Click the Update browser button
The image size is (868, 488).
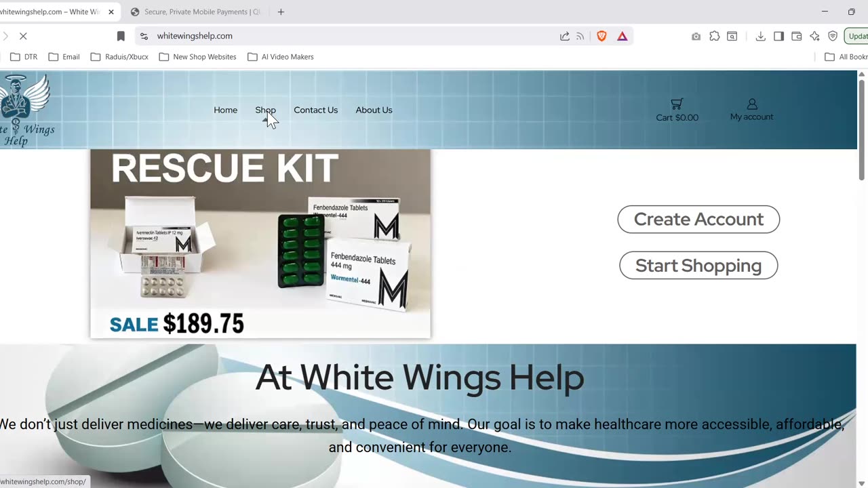pos(856,37)
